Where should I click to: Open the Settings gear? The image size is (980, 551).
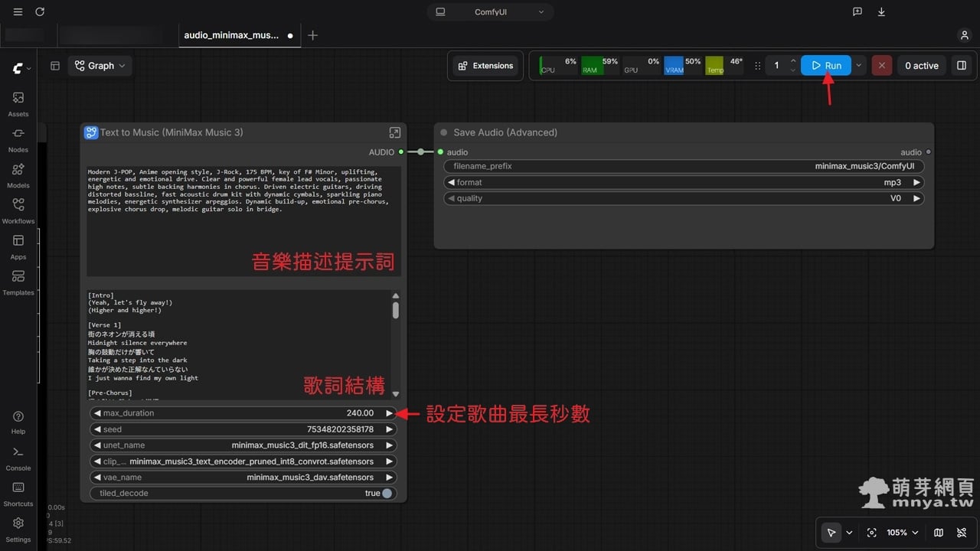pos(18,529)
